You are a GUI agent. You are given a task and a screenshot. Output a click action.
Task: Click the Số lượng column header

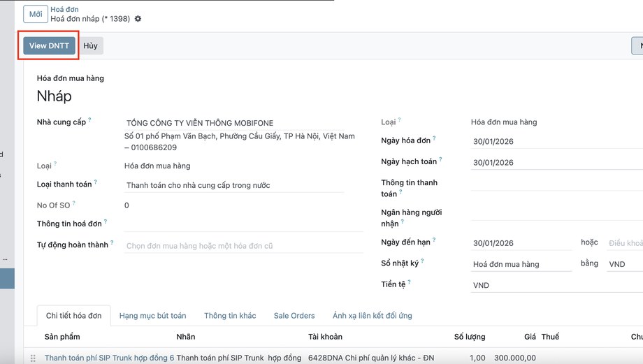pyautogui.click(x=470, y=337)
